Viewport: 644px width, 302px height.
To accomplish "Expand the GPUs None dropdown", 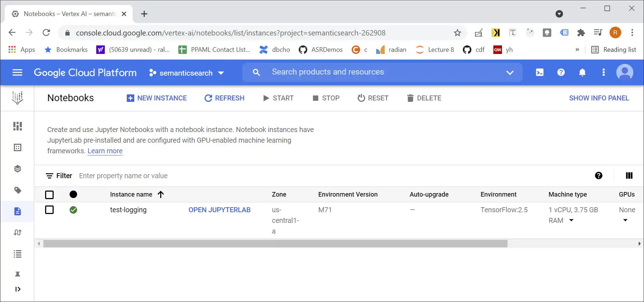I will click(x=625, y=220).
